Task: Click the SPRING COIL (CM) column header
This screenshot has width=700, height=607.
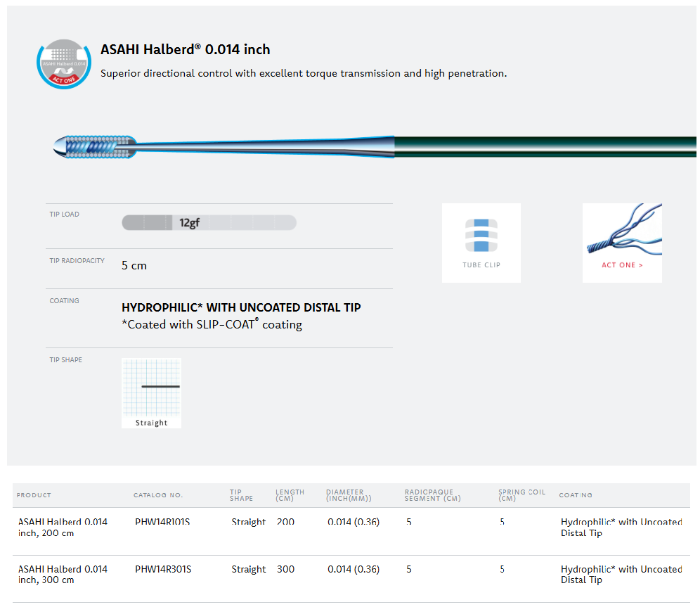Action: point(521,495)
